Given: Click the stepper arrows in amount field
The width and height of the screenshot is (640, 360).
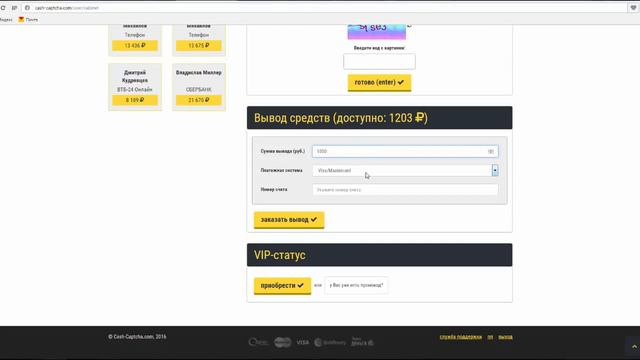Looking at the screenshot, I should pyautogui.click(x=491, y=151).
